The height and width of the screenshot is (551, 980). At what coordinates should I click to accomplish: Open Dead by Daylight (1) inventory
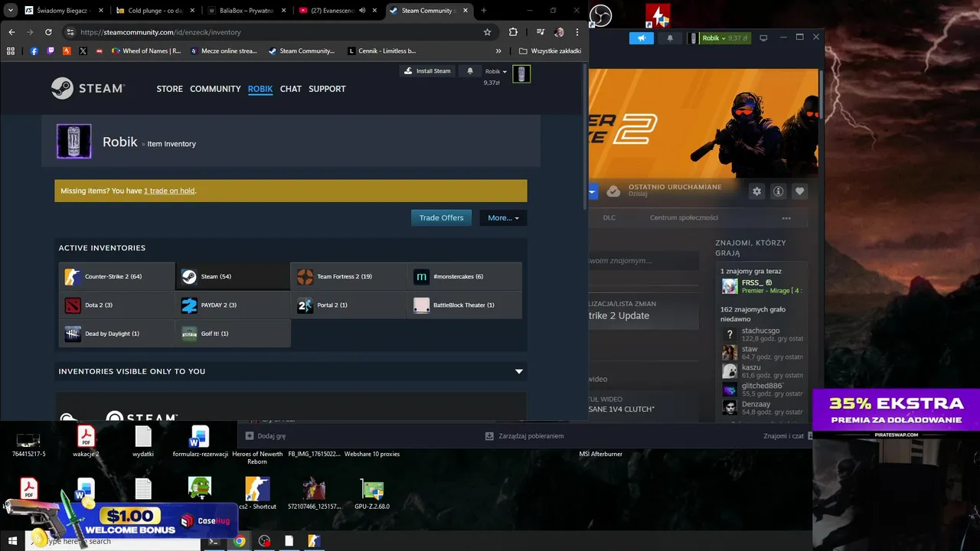(x=117, y=334)
